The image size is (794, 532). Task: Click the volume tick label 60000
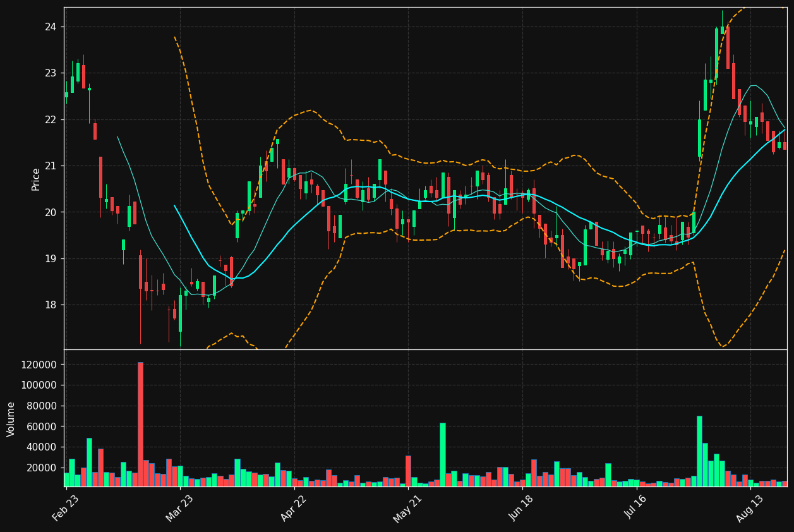tap(42, 426)
